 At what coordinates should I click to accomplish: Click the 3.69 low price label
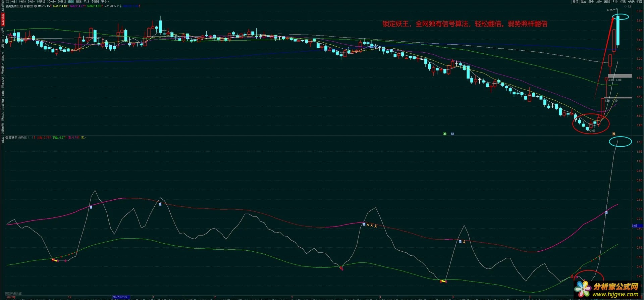593,131
